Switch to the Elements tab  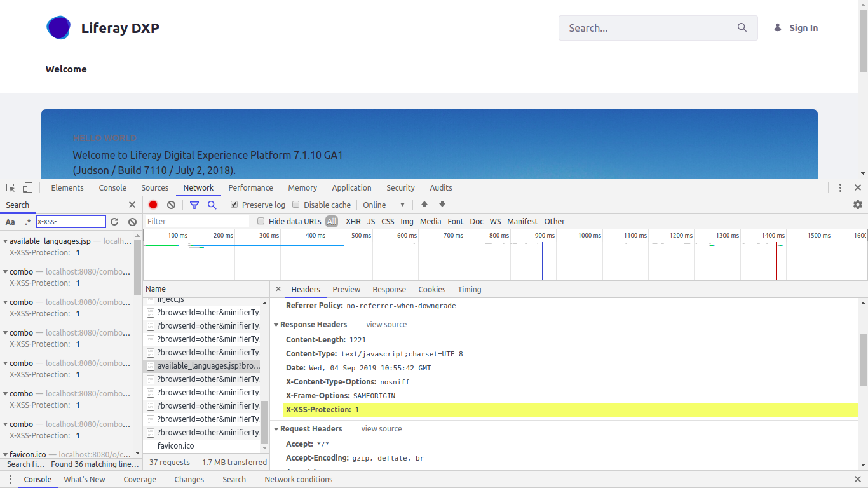[x=67, y=188]
